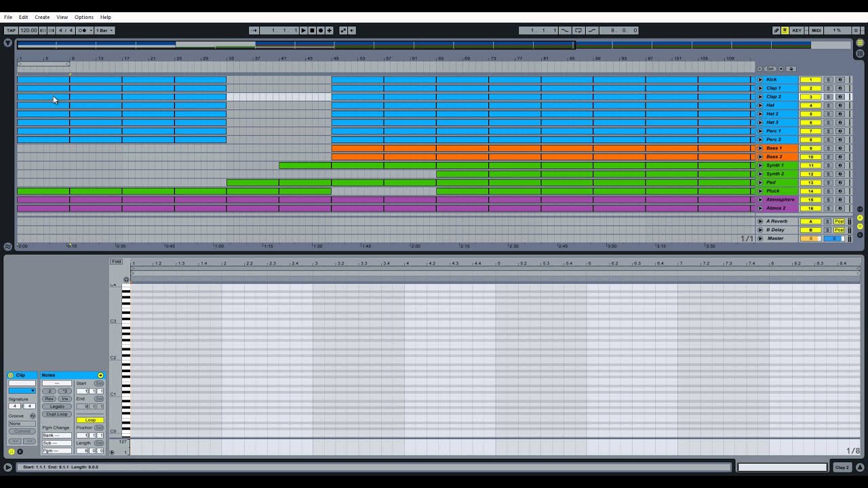
Task: Mute the Kick track via activator 1
Action: (810, 80)
